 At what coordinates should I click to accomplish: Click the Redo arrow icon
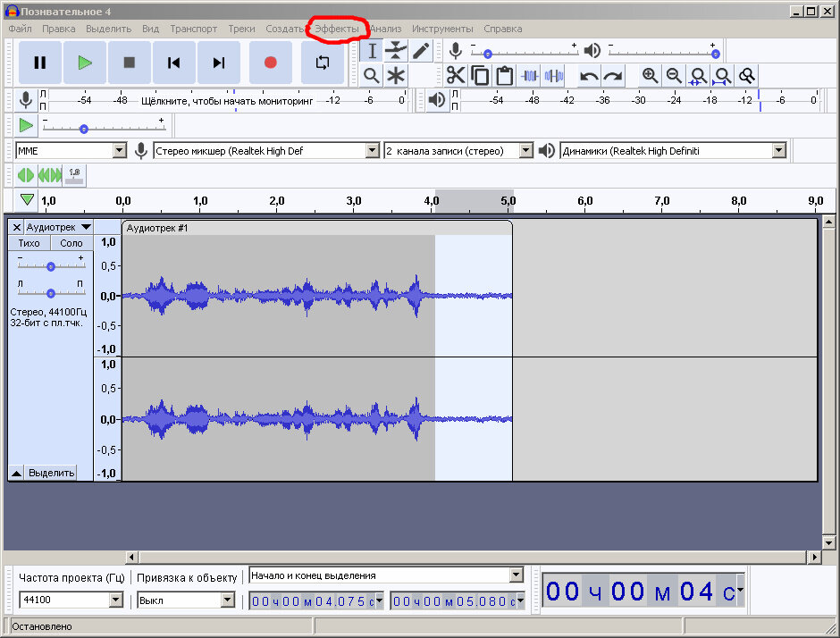(x=613, y=76)
